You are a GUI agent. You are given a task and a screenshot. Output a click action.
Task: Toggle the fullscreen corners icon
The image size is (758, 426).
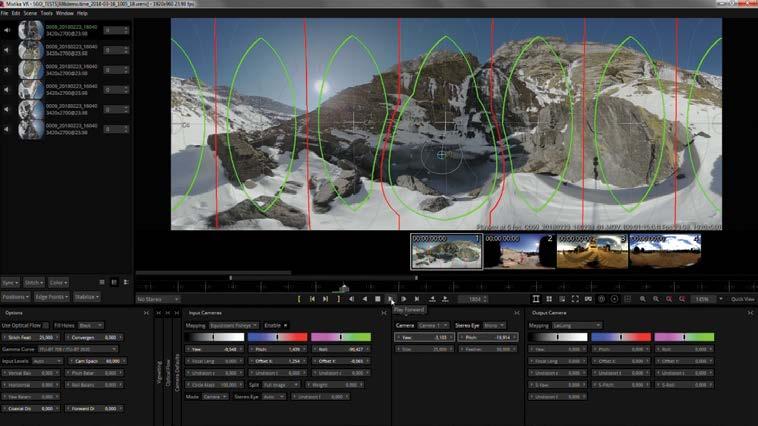575,299
